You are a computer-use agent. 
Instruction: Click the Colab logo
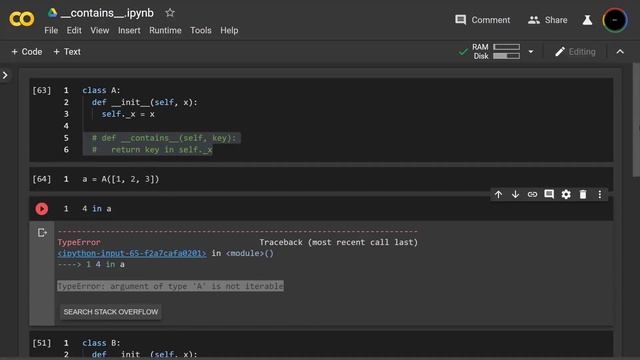click(x=22, y=19)
